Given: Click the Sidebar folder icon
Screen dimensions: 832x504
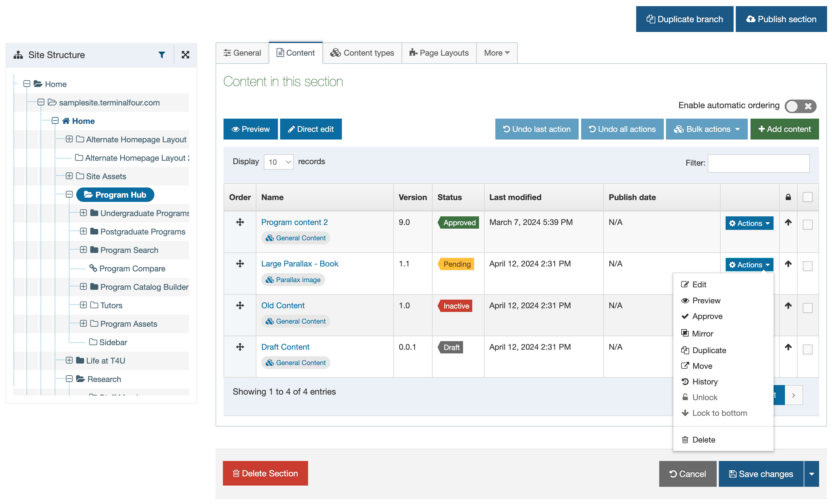Looking at the screenshot, I should 93,342.
